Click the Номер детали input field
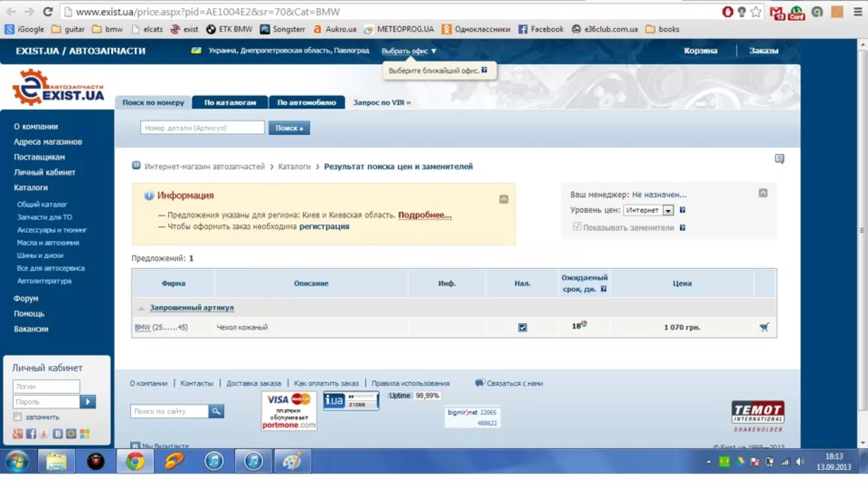This screenshot has width=868, height=489. [203, 128]
